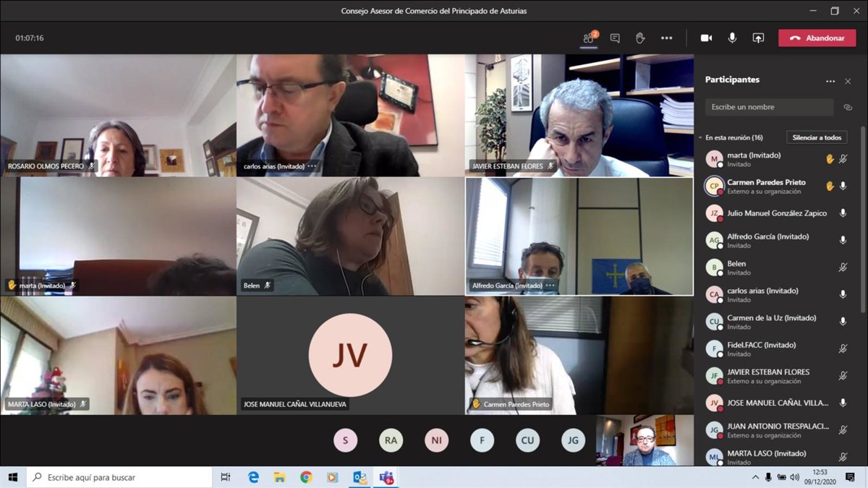Open Google Chrome from the taskbar
Image resolution: width=868 pixels, height=488 pixels.
306,477
